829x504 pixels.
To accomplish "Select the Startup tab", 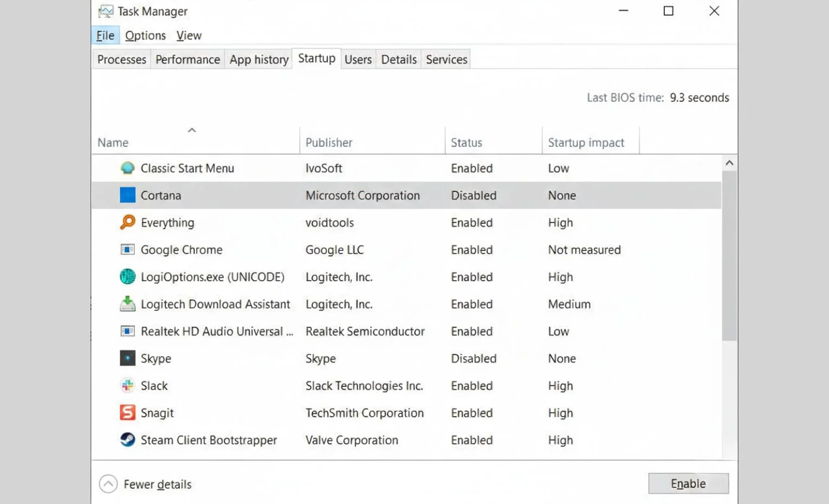I will tap(316, 58).
